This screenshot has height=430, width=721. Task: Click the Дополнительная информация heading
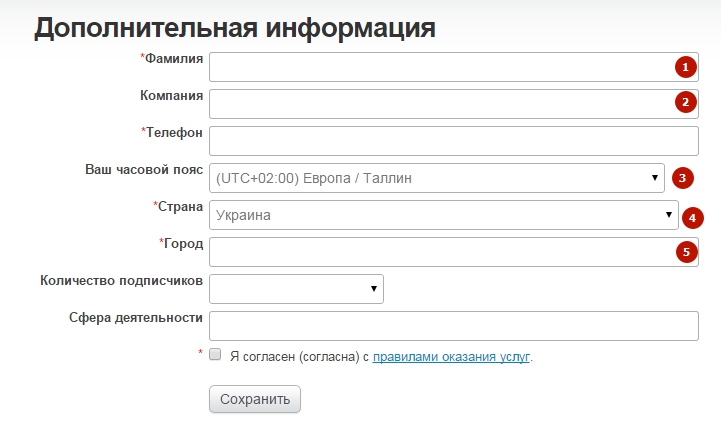(235, 29)
